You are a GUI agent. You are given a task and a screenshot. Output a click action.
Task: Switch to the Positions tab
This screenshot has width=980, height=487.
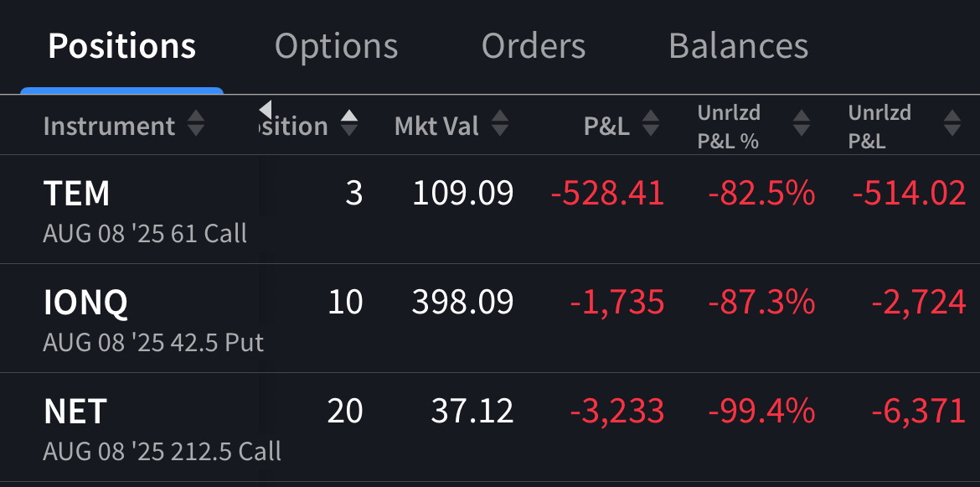coord(121,46)
